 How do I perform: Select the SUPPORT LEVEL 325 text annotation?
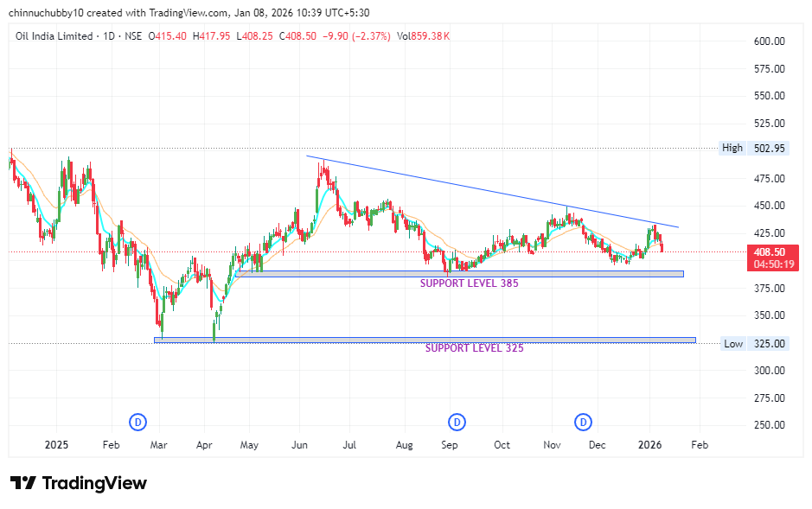(475, 348)
